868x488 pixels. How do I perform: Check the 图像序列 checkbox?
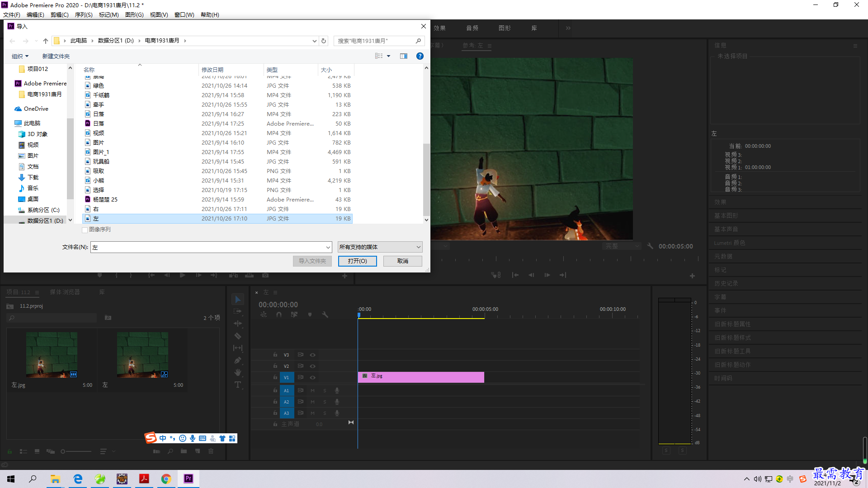pyautogui.click(x=85, y=230)
